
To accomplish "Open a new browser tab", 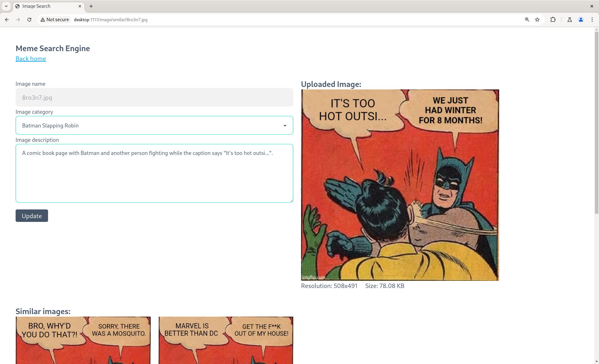I will [91, 6].
